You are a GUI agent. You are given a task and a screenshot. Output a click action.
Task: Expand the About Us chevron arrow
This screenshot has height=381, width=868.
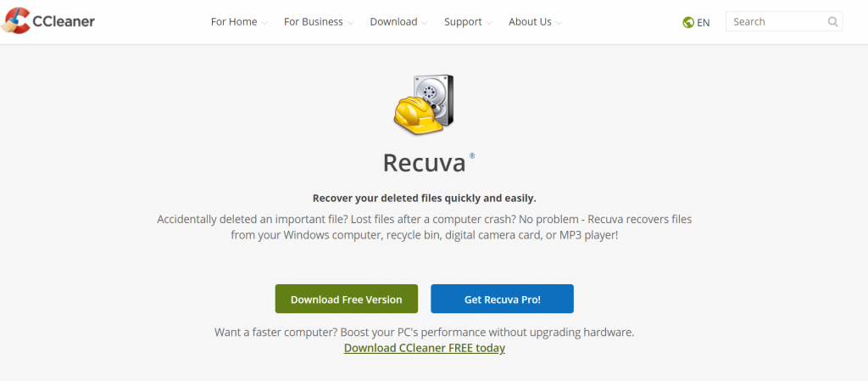pos(559,23)
